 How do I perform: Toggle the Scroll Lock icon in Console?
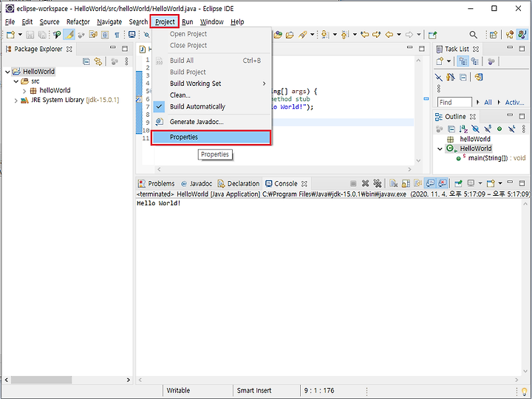pos(406,183)
